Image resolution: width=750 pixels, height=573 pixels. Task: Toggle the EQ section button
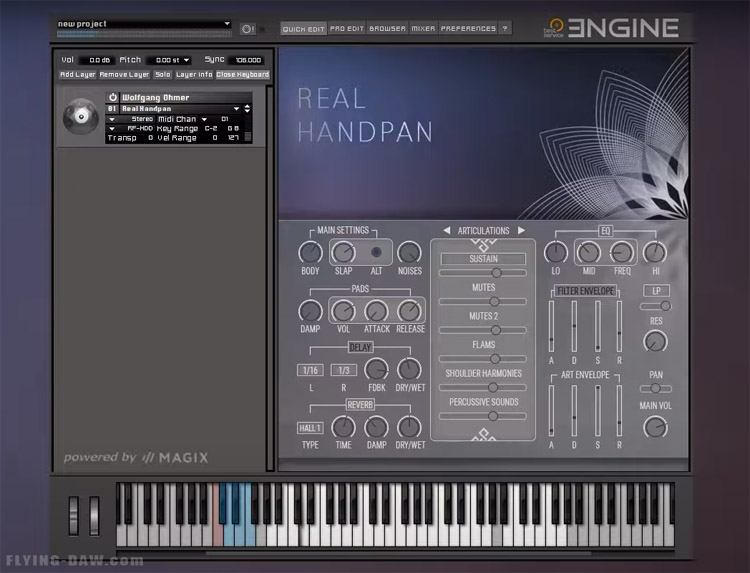(606, 231)
